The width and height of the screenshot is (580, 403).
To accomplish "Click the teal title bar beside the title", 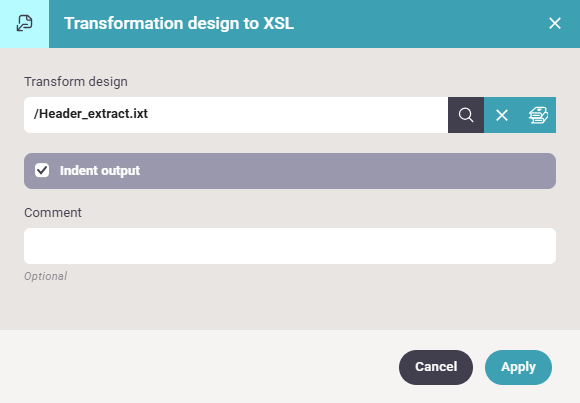I will pyautogui.click(x=418, y=23).
